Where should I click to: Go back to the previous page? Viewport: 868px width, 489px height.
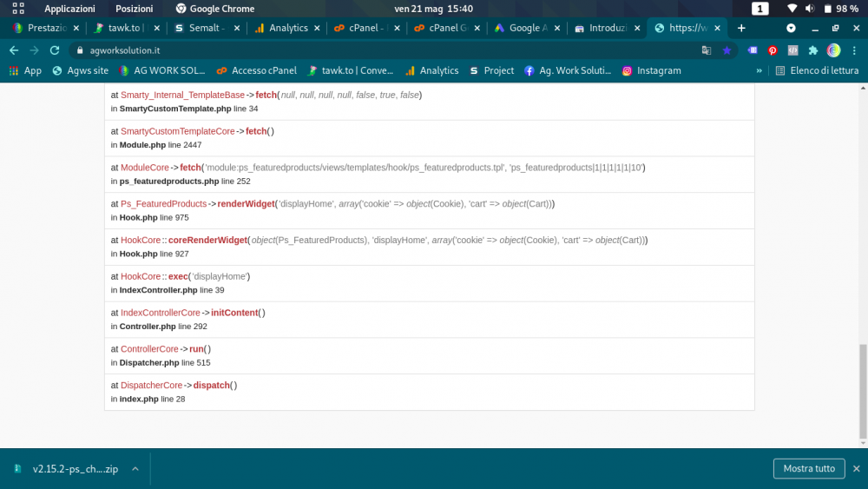(x=14, y=50)
